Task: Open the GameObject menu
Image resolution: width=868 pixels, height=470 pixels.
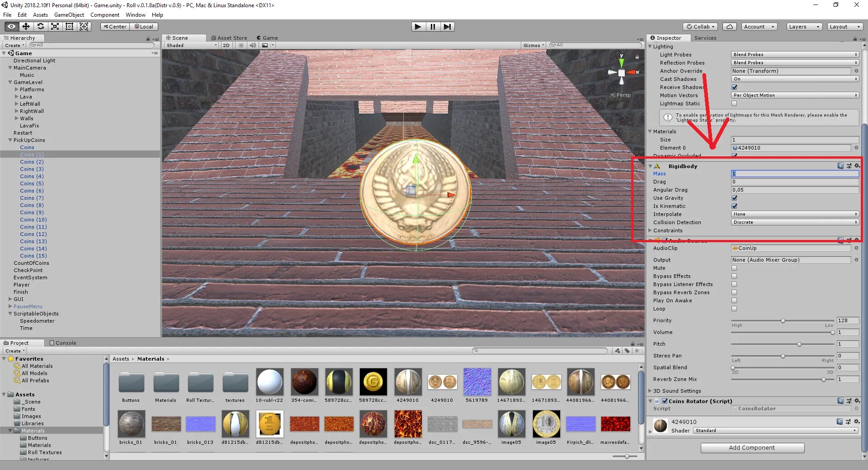Action: (69, 15)
